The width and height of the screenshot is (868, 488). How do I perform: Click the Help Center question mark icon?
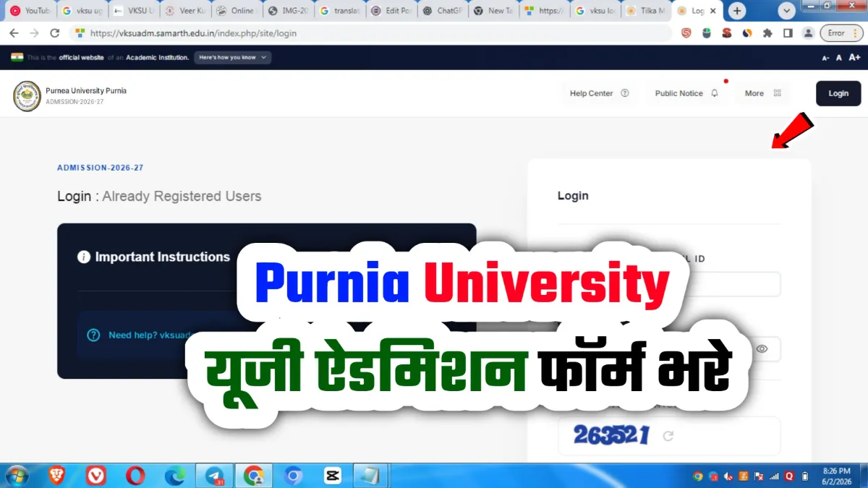pyautogui.click(x=625, y=93)
